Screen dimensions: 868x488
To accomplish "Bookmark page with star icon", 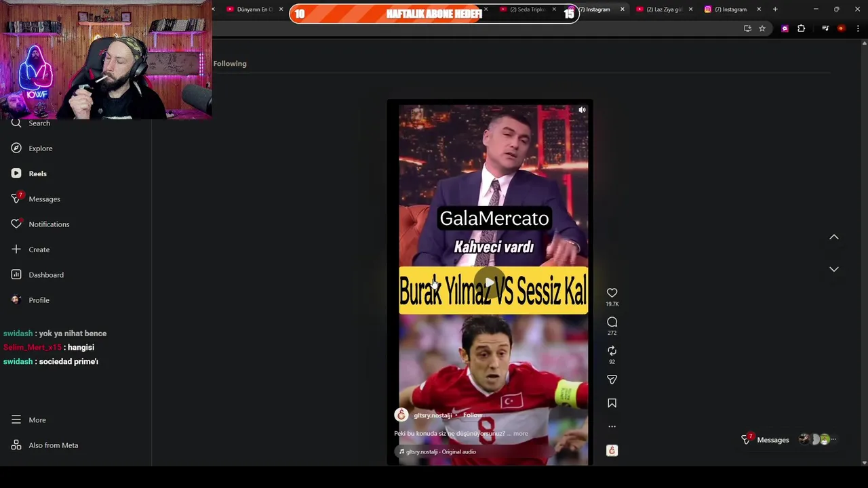I will 762,28.
